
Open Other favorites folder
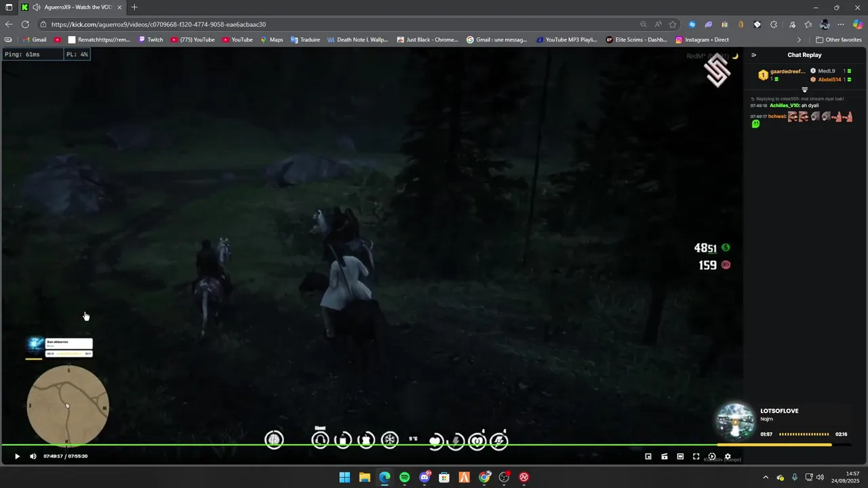pyautogui.click(x=839, y=40)
